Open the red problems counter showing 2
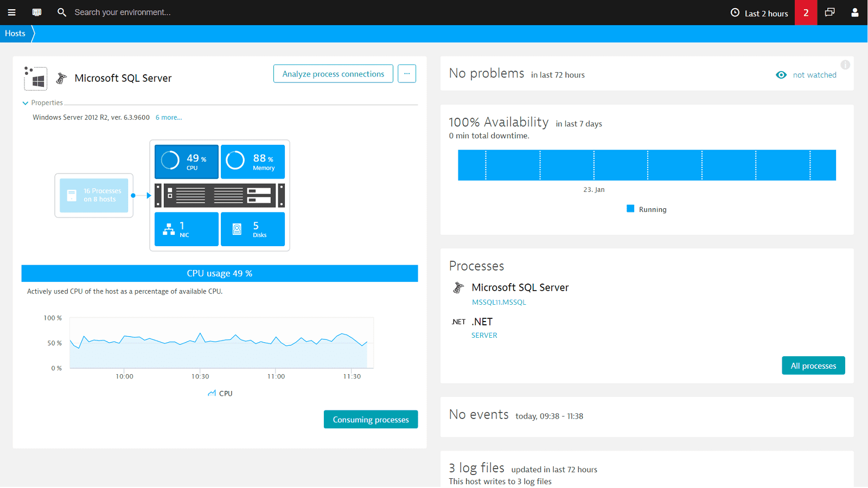The height and width of the screenshot is (488, 868). pyautogui.click(x=806, y=12)
